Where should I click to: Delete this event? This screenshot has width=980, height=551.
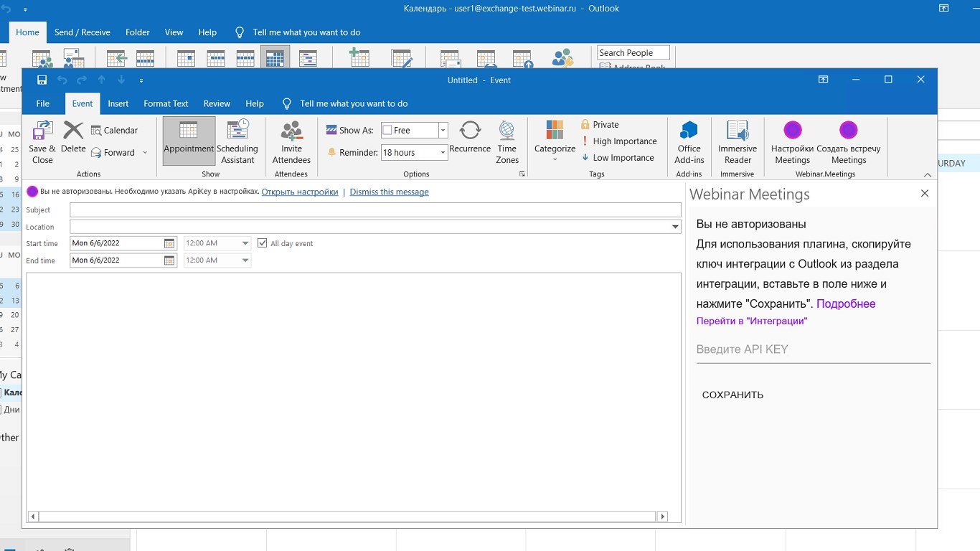coord(73,138)
